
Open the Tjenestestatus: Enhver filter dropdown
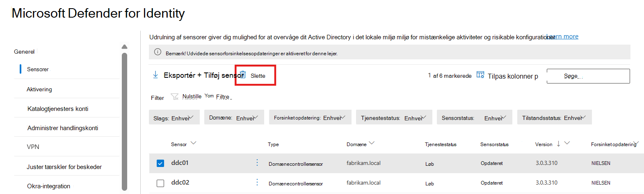coord(394,117)
